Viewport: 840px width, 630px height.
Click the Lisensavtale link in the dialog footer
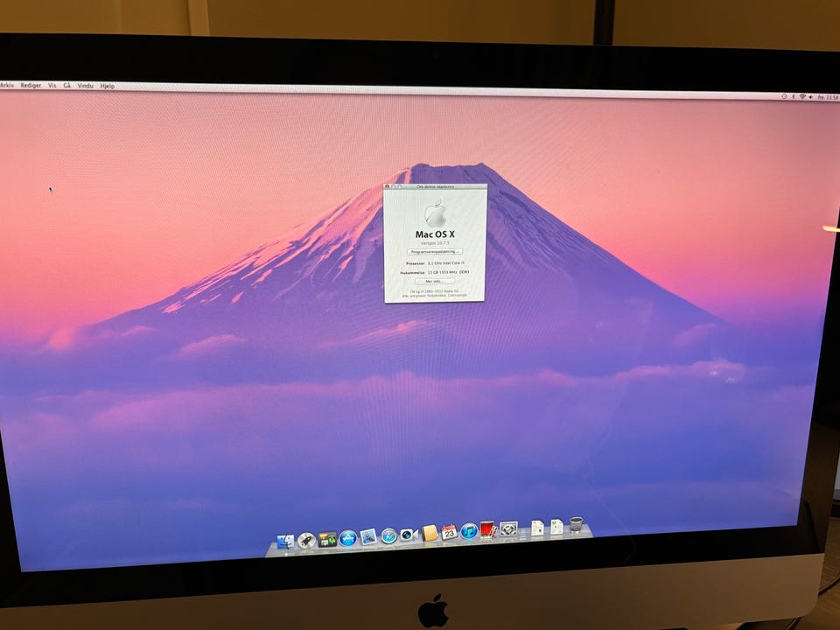pyautogui.click(x=457, y=295)
